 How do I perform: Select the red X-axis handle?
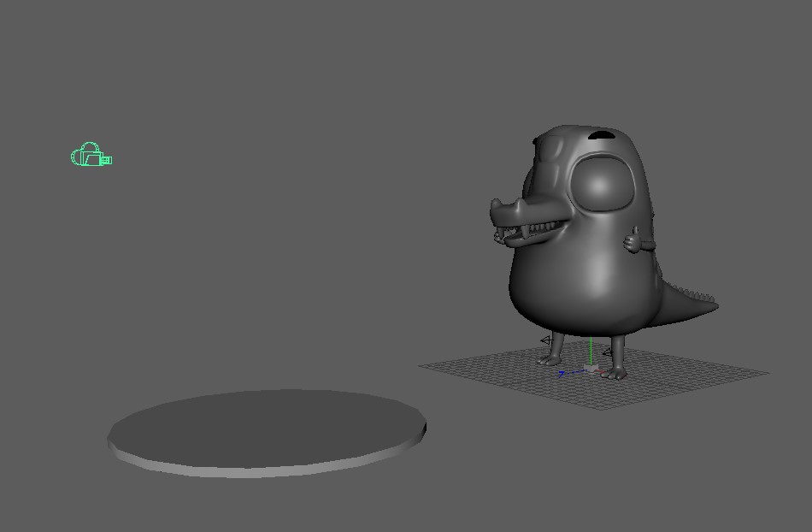pos(601,372)
